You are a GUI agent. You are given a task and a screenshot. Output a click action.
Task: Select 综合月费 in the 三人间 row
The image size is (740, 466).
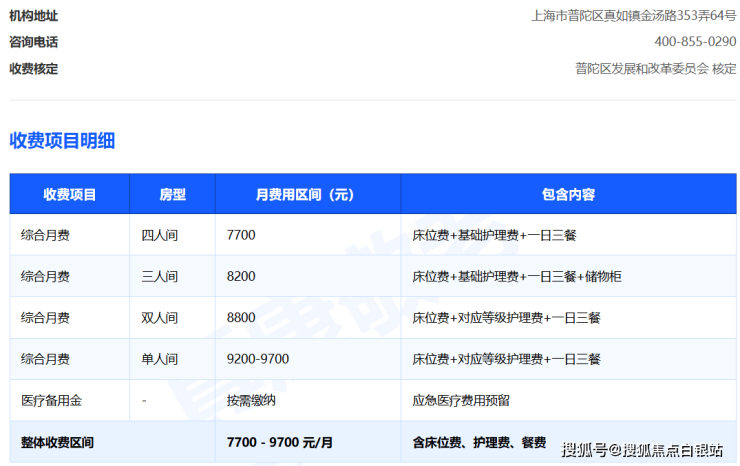pos(45,276)
